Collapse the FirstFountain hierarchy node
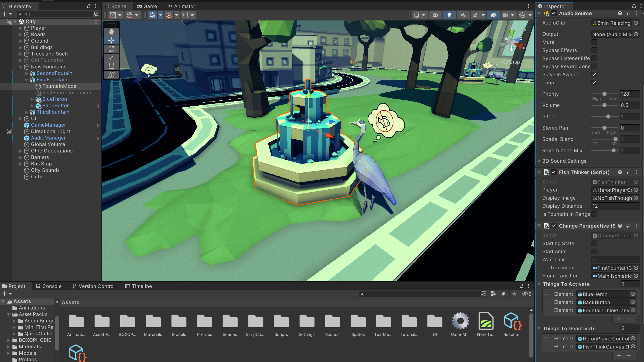Screen dimensions: 644x362 click(26, 80)
